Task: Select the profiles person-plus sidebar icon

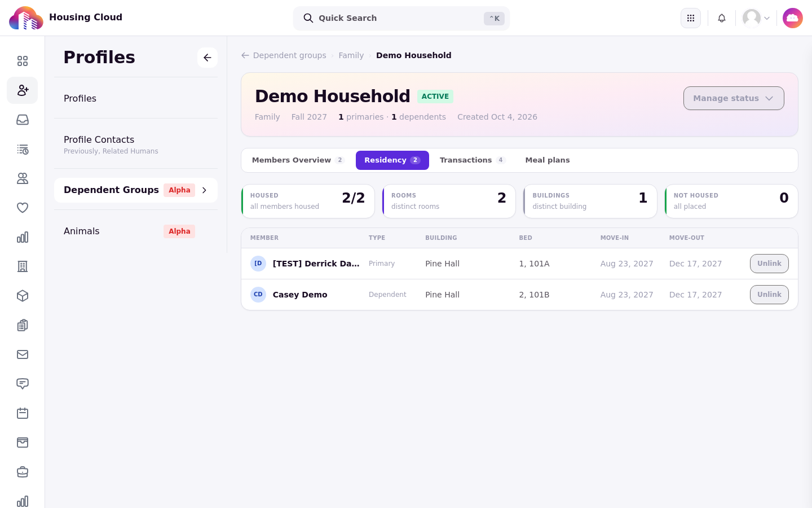Action: tap(23, 90)
